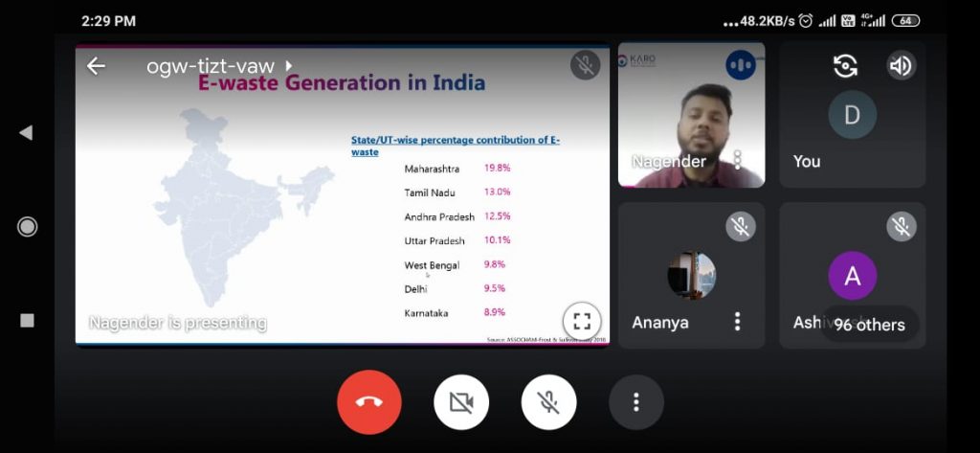This screenshot has height=453, width=980.
Task: Change audio output via speaker icon
Action: pyautogui.click(x=900, y=66)
